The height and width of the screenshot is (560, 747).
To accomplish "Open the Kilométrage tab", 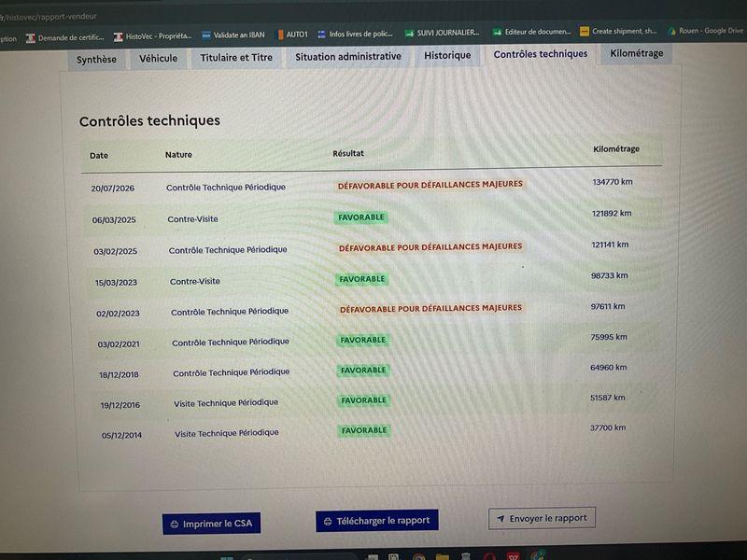I will coord(637,53).
